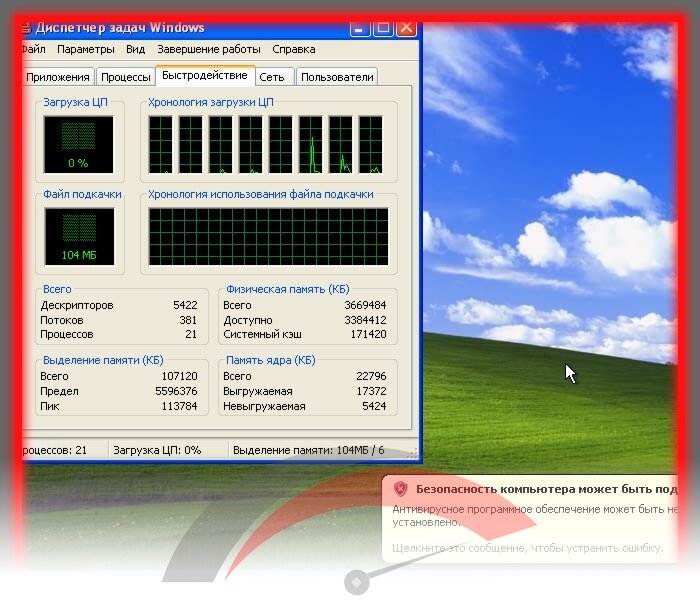Click the 'Физическая память (КБ)' group label

(x=288, y=289)
